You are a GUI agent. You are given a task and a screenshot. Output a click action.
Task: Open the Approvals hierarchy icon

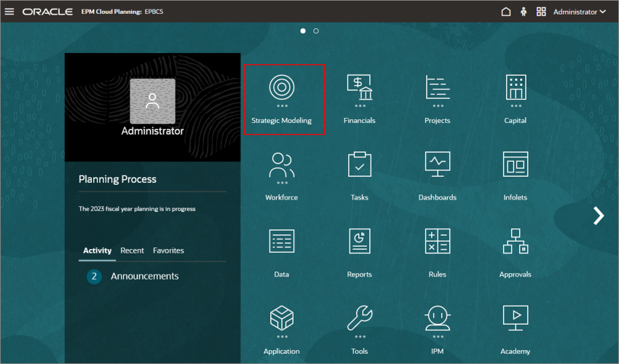coord(516,241)
